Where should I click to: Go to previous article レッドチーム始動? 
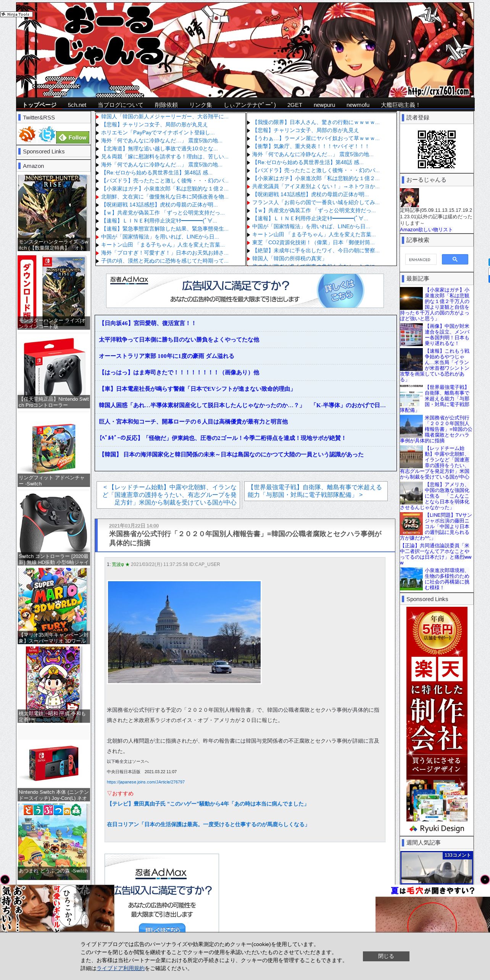(168, 495)
